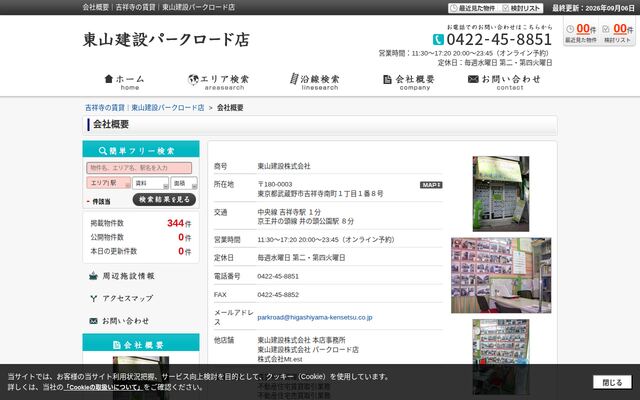
Task: Click the Cookieの取扱いについて link
Action: pos(103,387)
